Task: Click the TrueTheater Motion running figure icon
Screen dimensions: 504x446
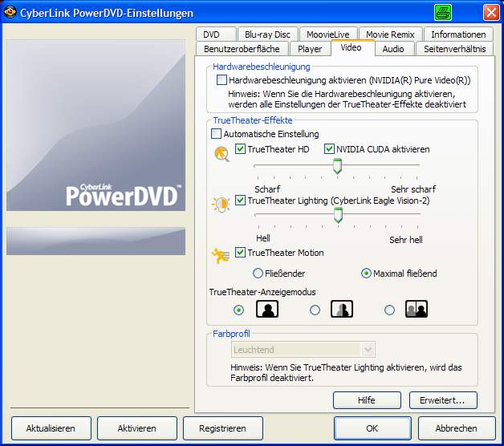Action: 221,256
